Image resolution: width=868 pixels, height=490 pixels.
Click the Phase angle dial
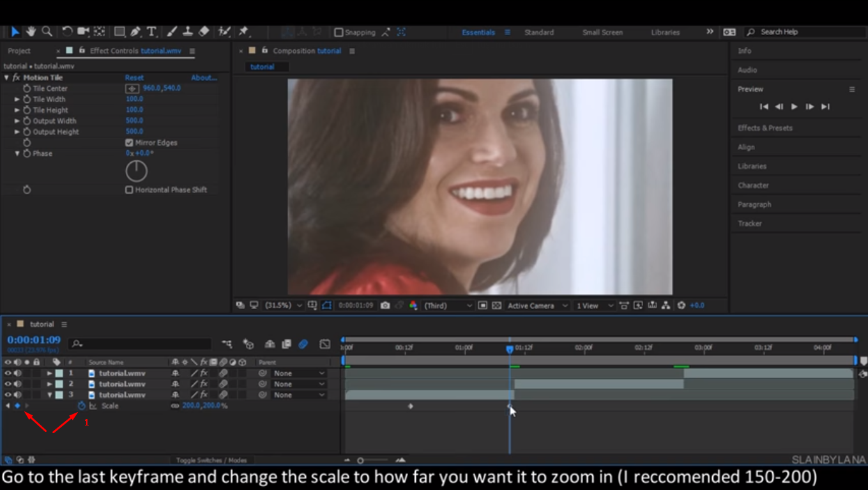pos(136,171)
